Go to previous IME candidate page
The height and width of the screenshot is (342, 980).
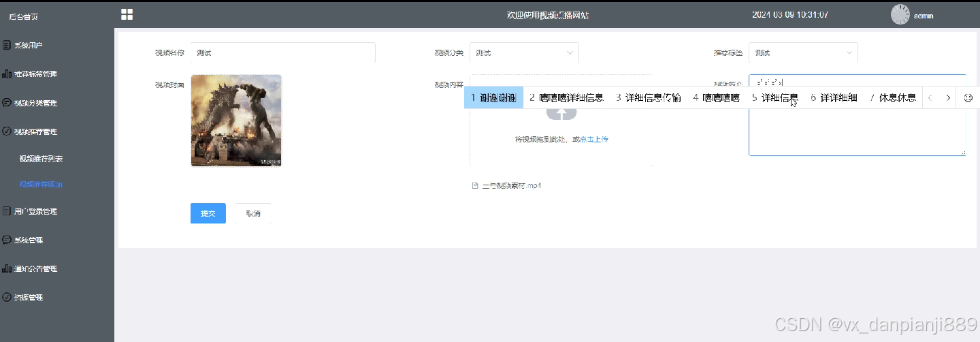pos(930,97)
